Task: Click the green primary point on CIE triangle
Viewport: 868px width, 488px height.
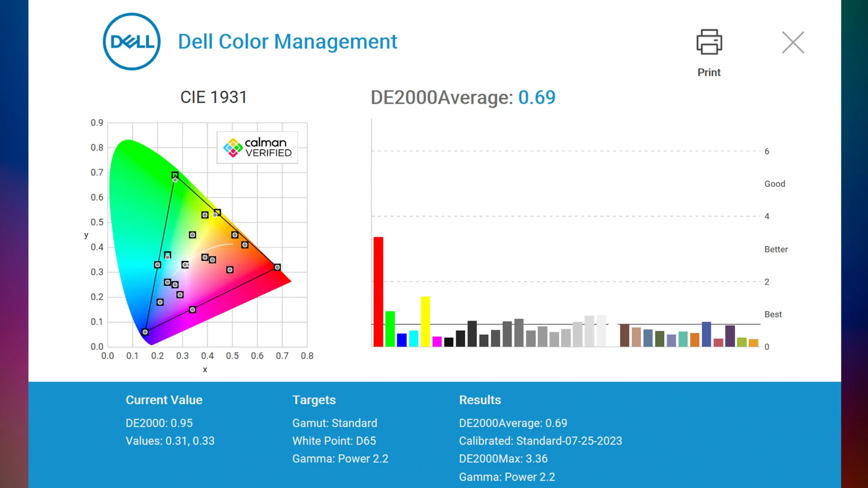Action: (x=175, y=175)
